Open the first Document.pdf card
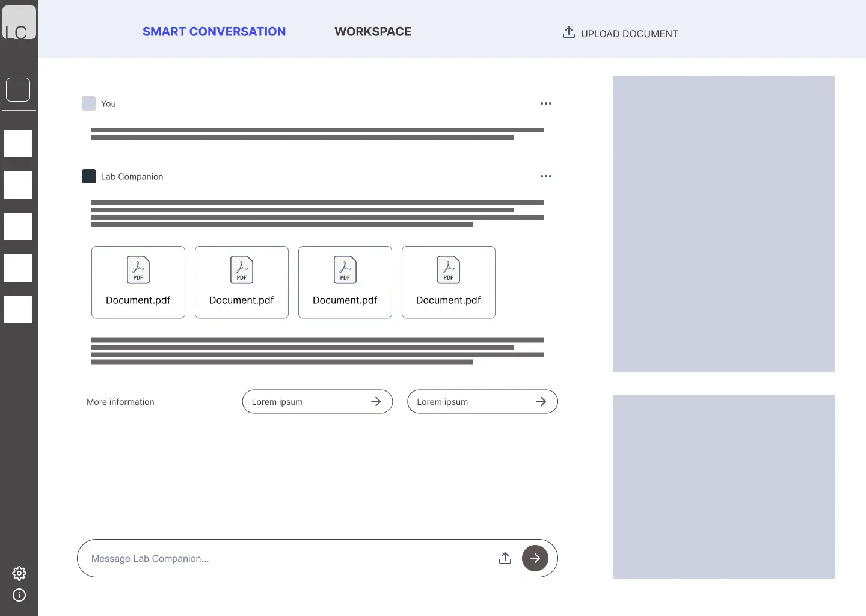This screenshot has width=866, height=616. click(138, 282)
